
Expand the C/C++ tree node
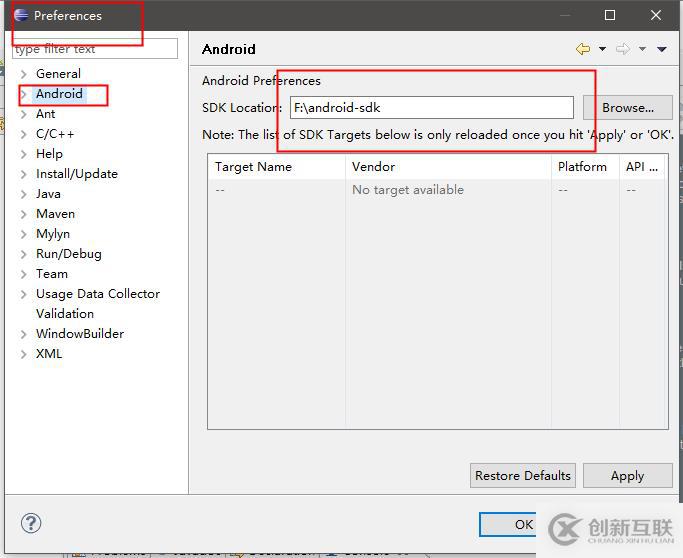(24, 134)
